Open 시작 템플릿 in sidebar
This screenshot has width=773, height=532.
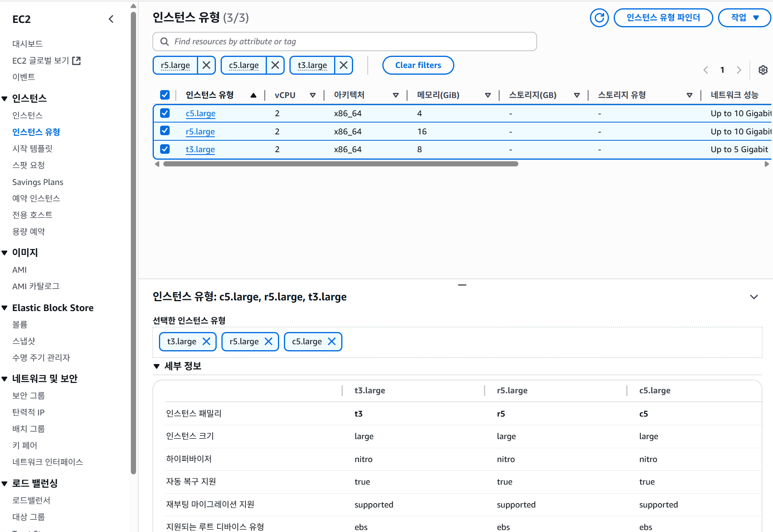(x=32, y=149)
